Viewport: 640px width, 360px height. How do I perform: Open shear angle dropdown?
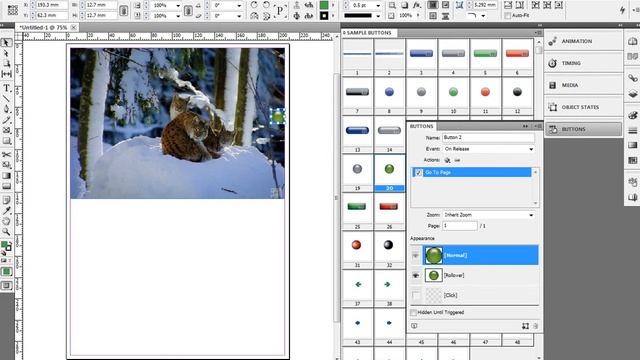click(239, 16)
